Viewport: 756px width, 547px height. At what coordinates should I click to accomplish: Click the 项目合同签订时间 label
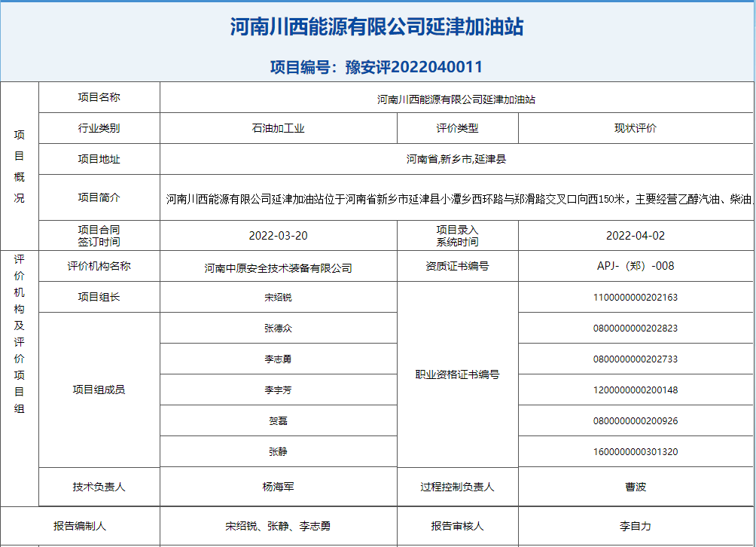(x=99, y=236)
